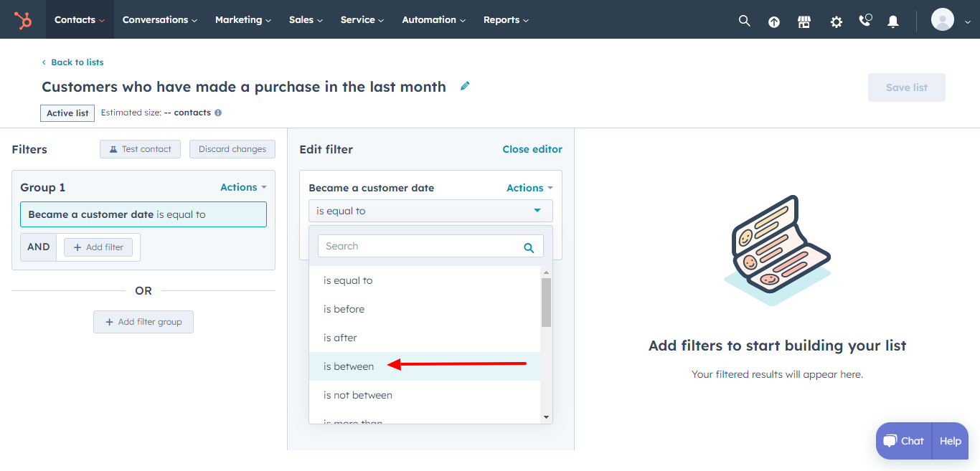Open the Calling phone icon

[864, 21]
